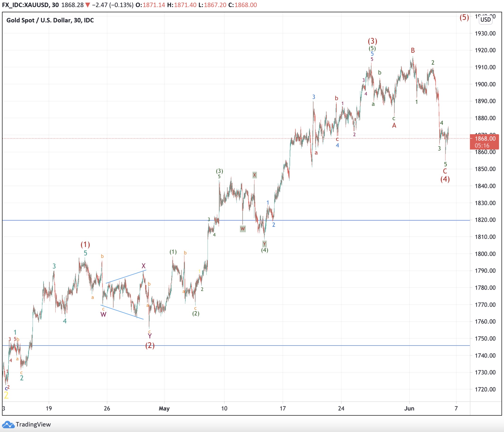Click the large yellow 2 wave label

pos(6,395)
